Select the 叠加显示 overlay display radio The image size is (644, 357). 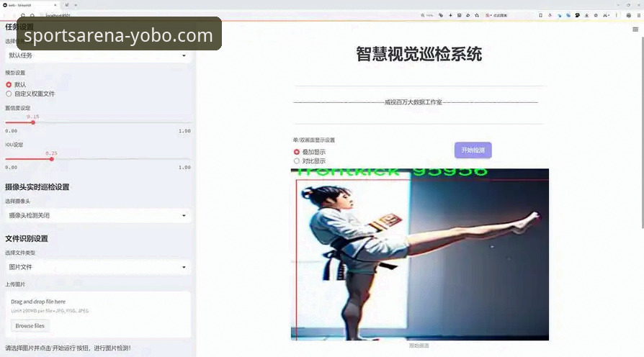pyautogui.click(x=297, y=152)
